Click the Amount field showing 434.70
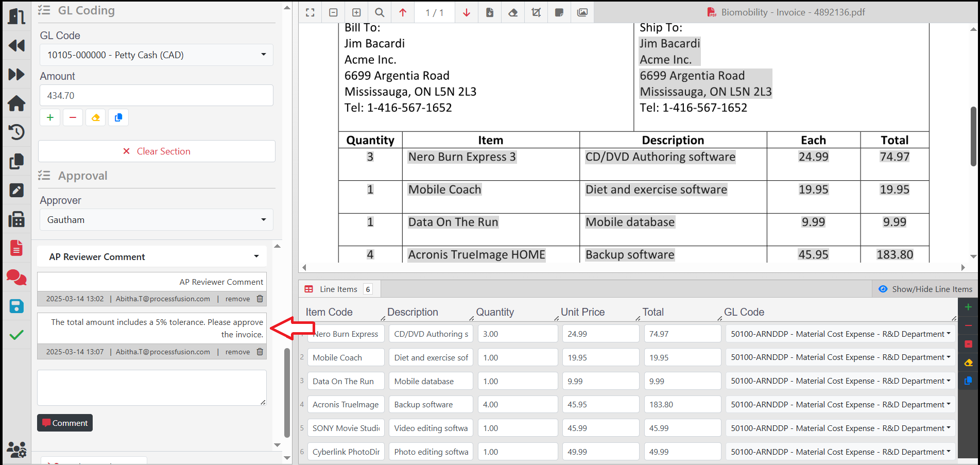The width and height of the screenshot is (980, 465). pyautogui.click(x=157, y=95)
